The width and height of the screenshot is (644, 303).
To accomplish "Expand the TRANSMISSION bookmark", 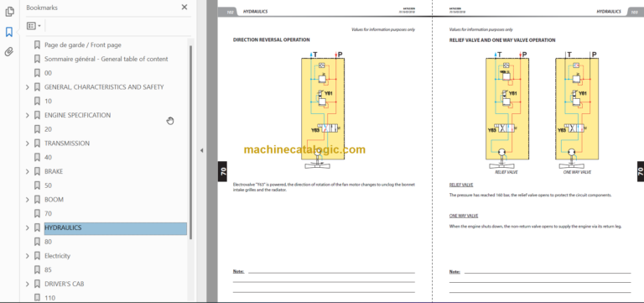I will (28, 144).
